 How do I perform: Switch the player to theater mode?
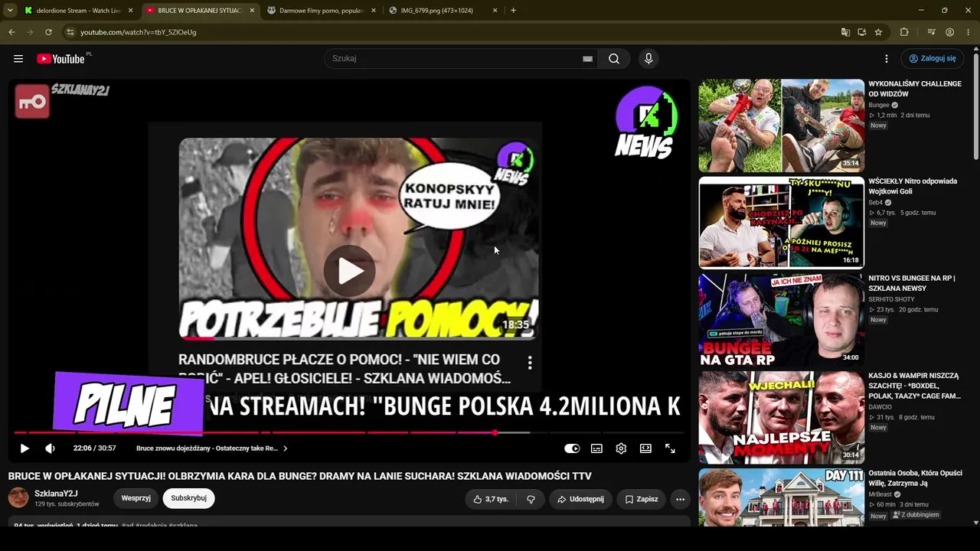[x=645, y=448]
